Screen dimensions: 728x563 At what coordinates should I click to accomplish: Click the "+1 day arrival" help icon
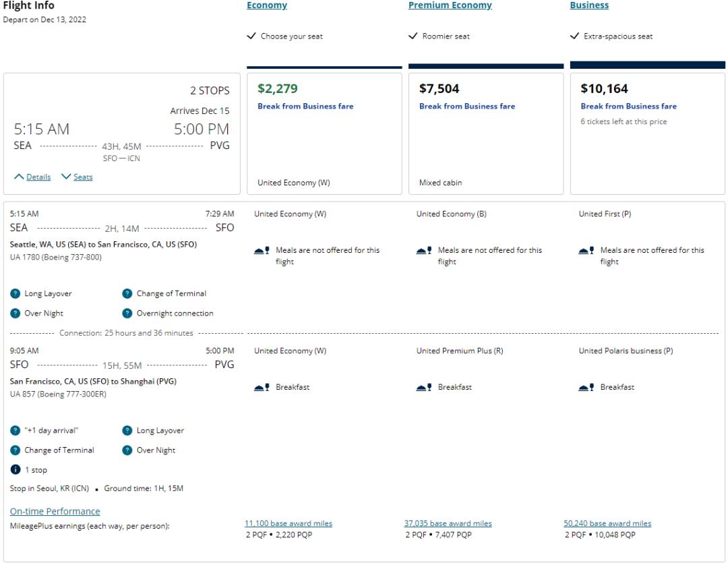pyautogui.click(x=15, y=431)
